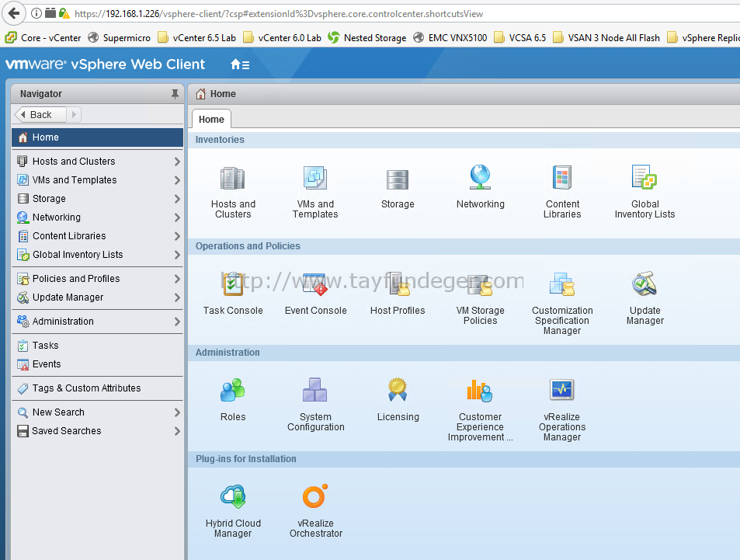Open VM Storage Policies icon
The image size is (740, 560).
[480, 285]
